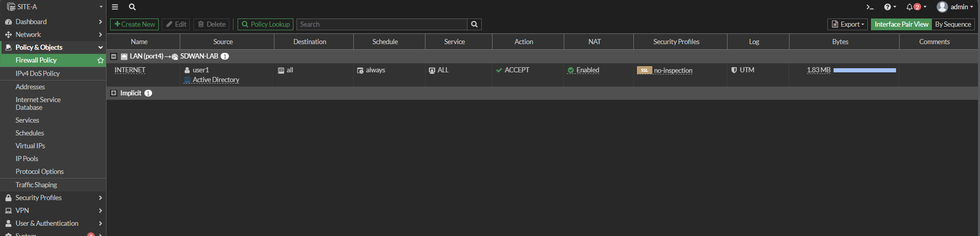Image resolution: width=980 pixels, height=236 pixels.
Task: Click the policy Search input field
Action: (381, 25)
